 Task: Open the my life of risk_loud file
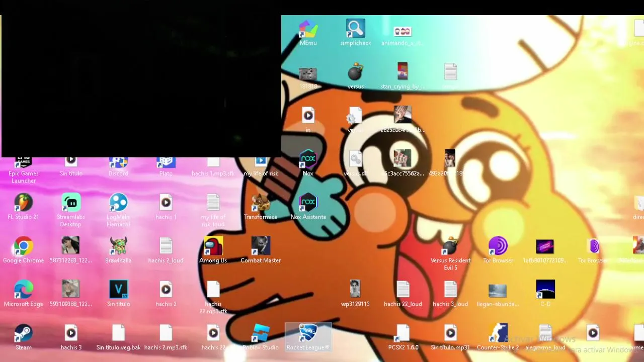pyautogui.click(x=213, y=210)
